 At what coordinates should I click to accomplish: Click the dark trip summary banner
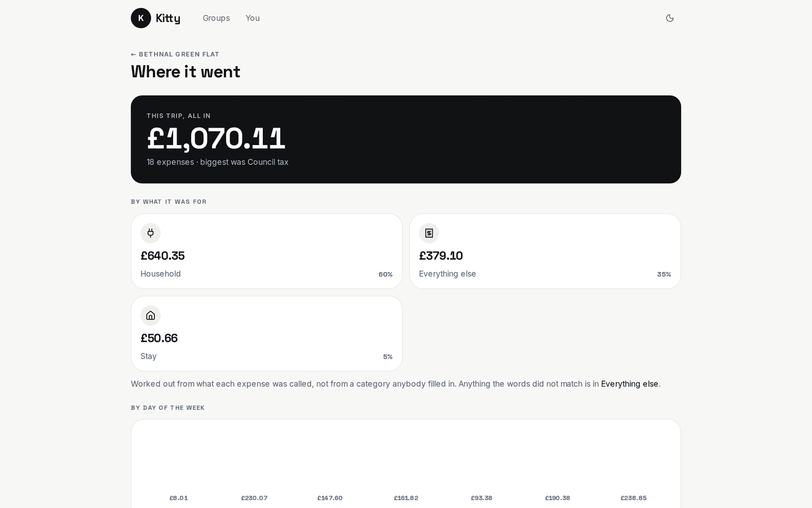tap(406, 139)
